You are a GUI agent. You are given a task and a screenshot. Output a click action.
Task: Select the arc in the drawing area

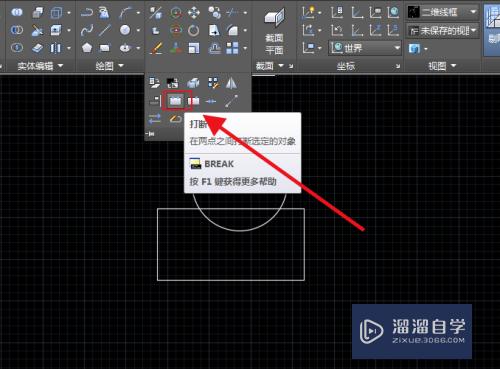click(239, 230)
